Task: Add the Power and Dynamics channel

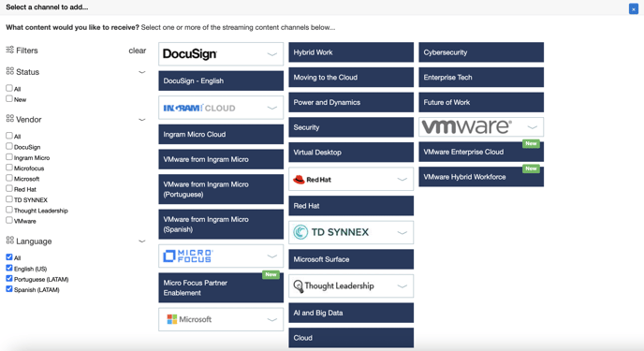Action: pos(351,102)
